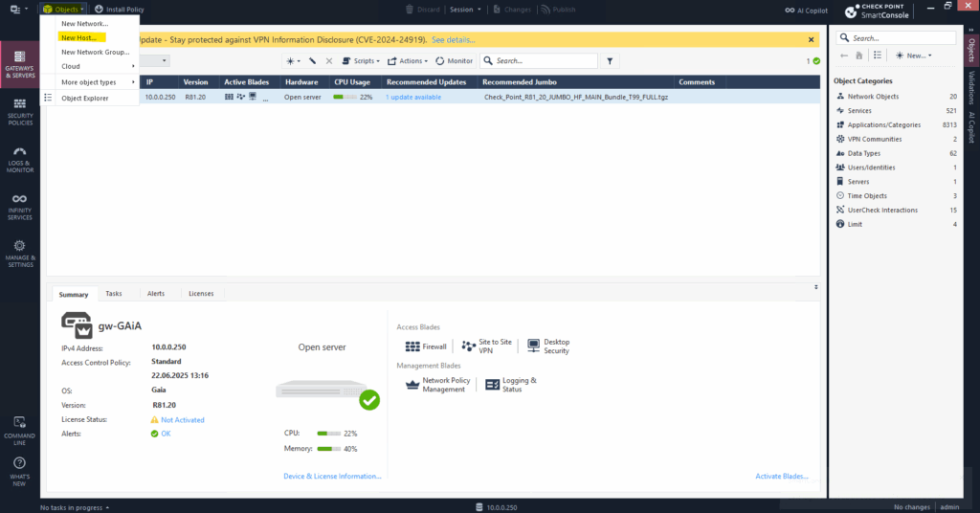Open Infinity Services in the sidebar
This screenshot has height=513, width=980.
20,208
